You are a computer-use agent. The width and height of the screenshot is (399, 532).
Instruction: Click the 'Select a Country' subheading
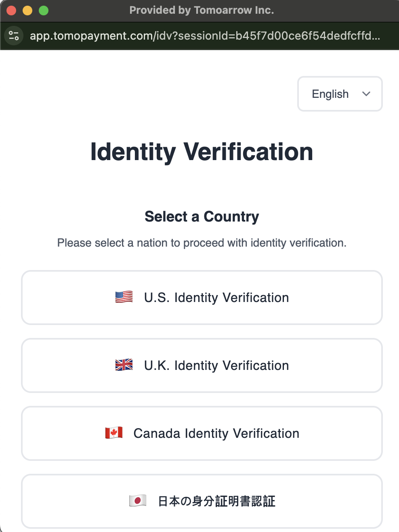click(202, 217)
